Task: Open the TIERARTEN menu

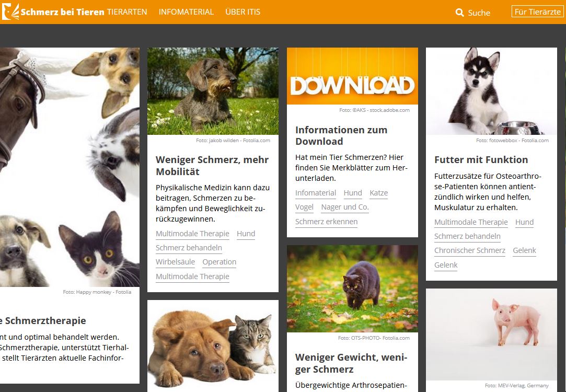Action: 127,11
